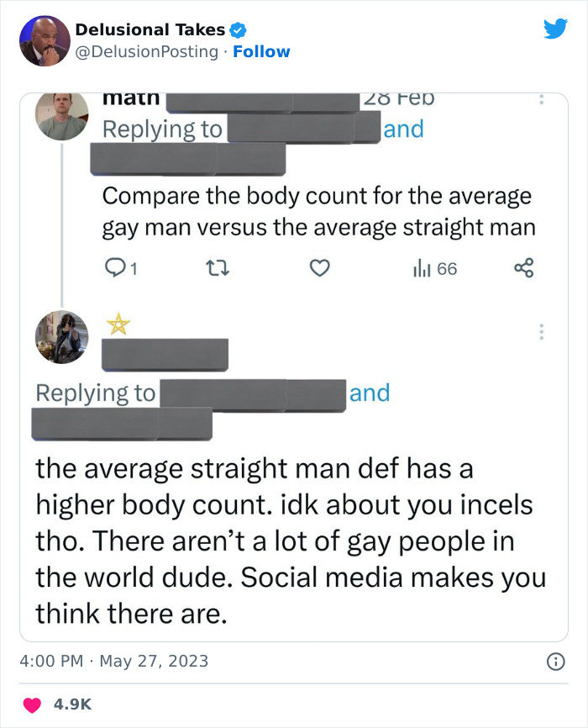
Task: Click the 28 Feb tweet date
Action: (x=397, y=98)
